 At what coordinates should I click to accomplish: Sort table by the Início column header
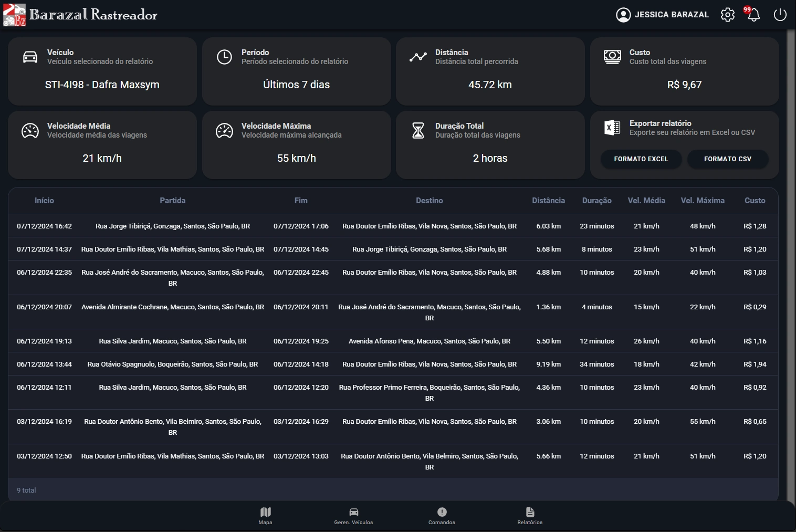44,201
